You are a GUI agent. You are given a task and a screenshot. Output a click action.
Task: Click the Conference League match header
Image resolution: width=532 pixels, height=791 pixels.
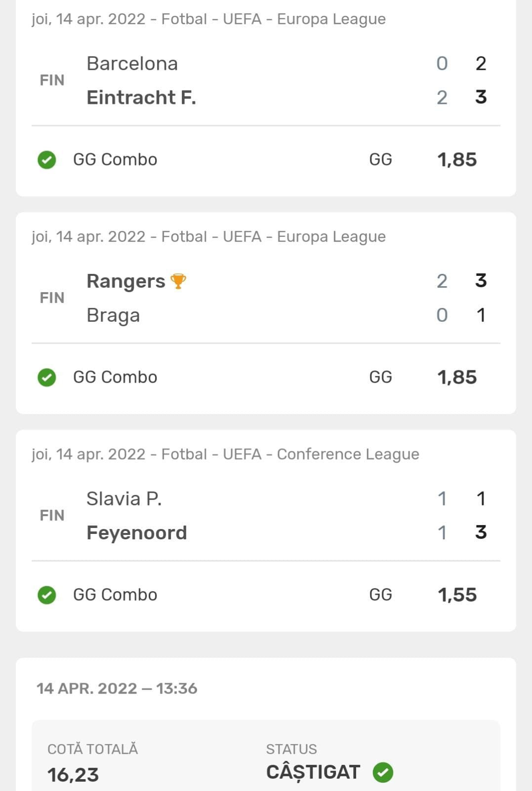click(x=225, y=454)
